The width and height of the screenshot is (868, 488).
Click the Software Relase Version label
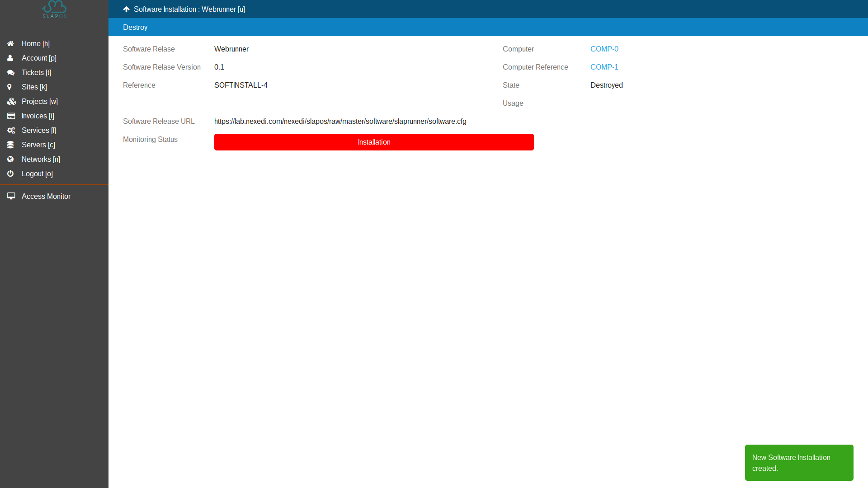[x=162, y=67]
